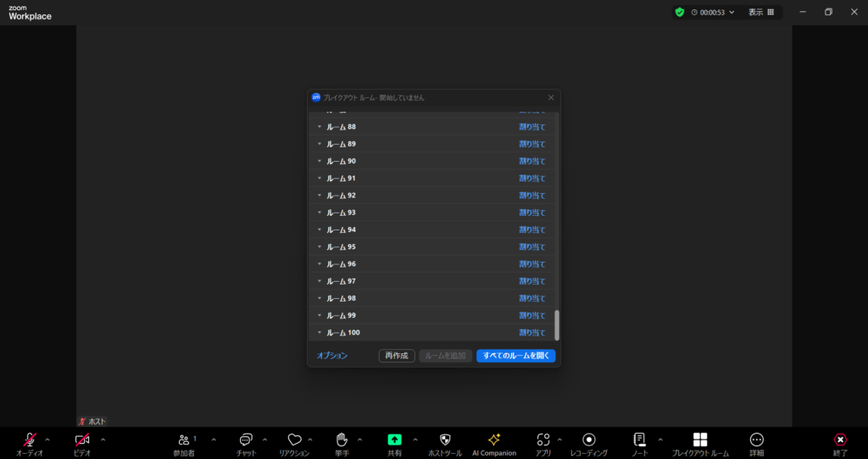
Task: Open the 表示 view menu
Action: tap(760, 13)
